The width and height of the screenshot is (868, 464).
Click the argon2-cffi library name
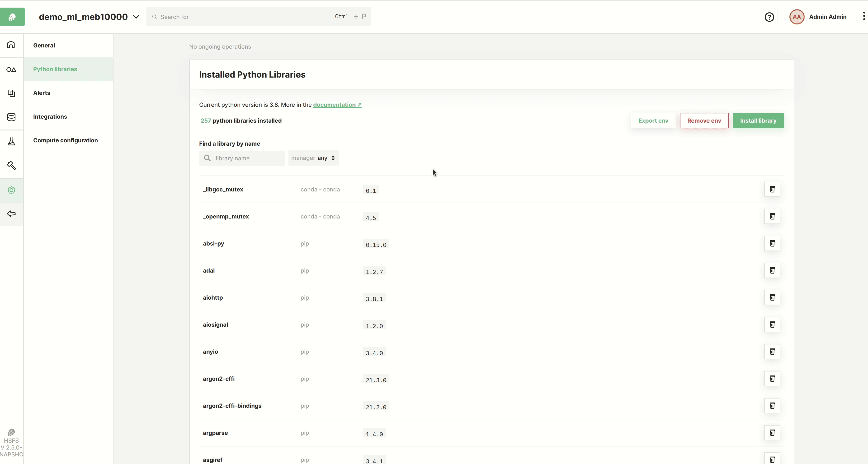[x=219, y=379]
